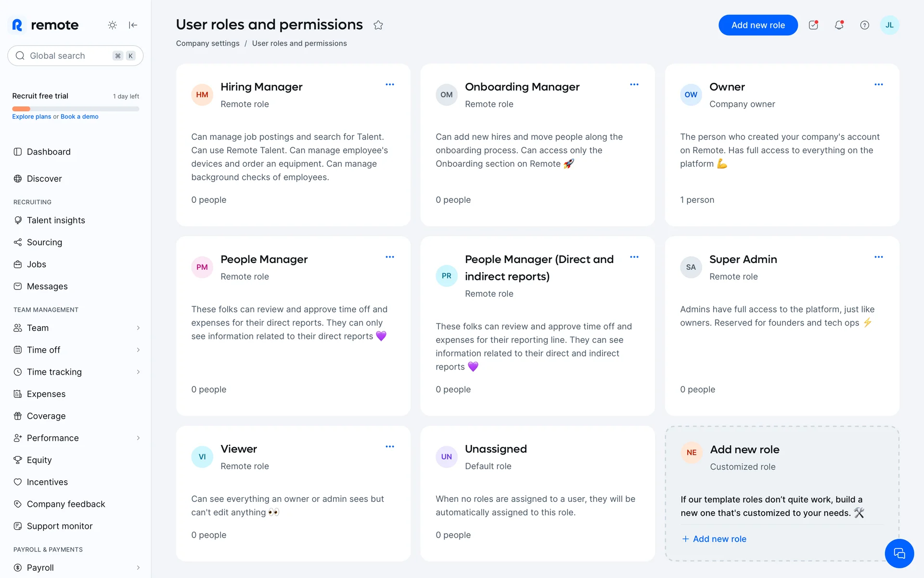Click the Explore plans link
This screenshot has width=924, height=578.
pos(31,117)
